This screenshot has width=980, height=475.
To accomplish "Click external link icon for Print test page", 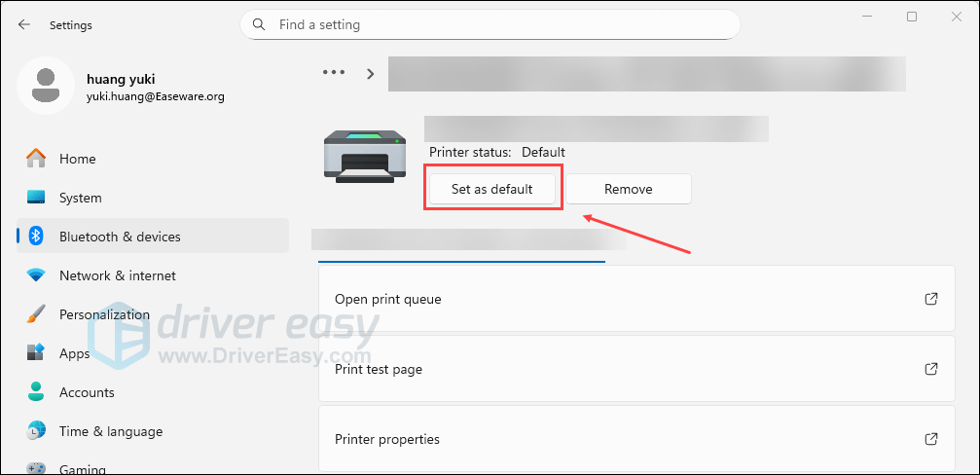I will [931, 369].
